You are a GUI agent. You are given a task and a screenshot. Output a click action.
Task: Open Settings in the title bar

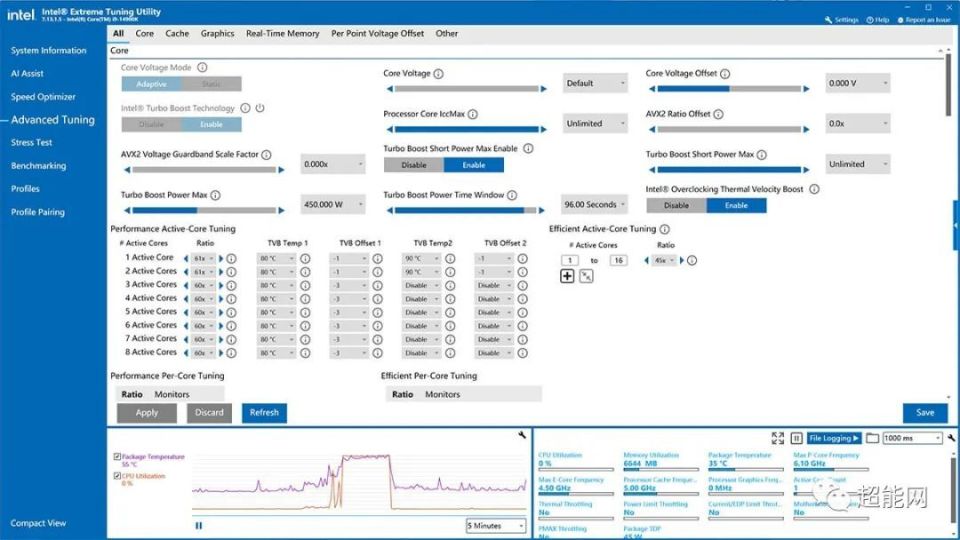pos(842,20)
